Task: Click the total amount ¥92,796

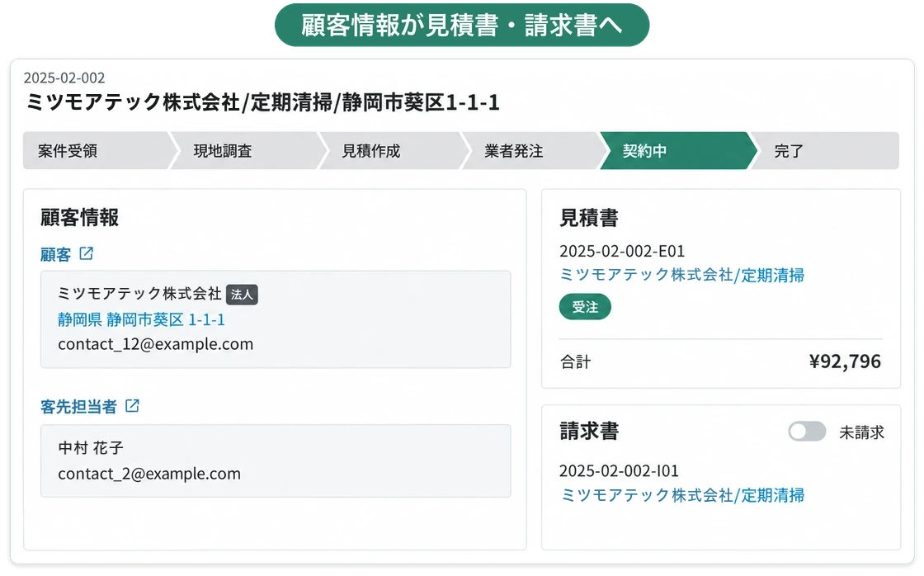Action: [x=845, y=361]
